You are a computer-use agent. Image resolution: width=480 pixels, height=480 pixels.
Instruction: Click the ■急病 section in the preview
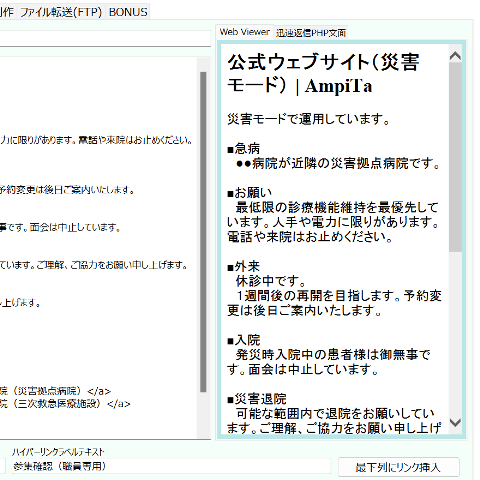click(244, 148)
